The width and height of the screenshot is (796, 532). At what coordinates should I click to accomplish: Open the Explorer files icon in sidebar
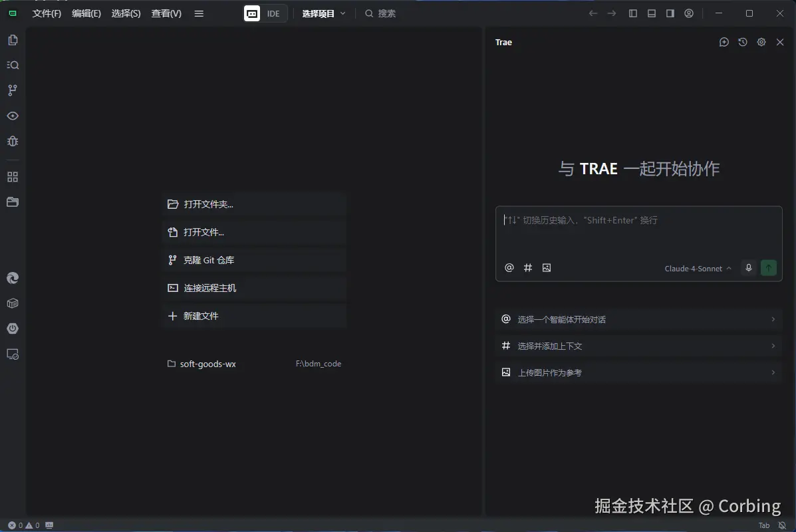(13, 40)
